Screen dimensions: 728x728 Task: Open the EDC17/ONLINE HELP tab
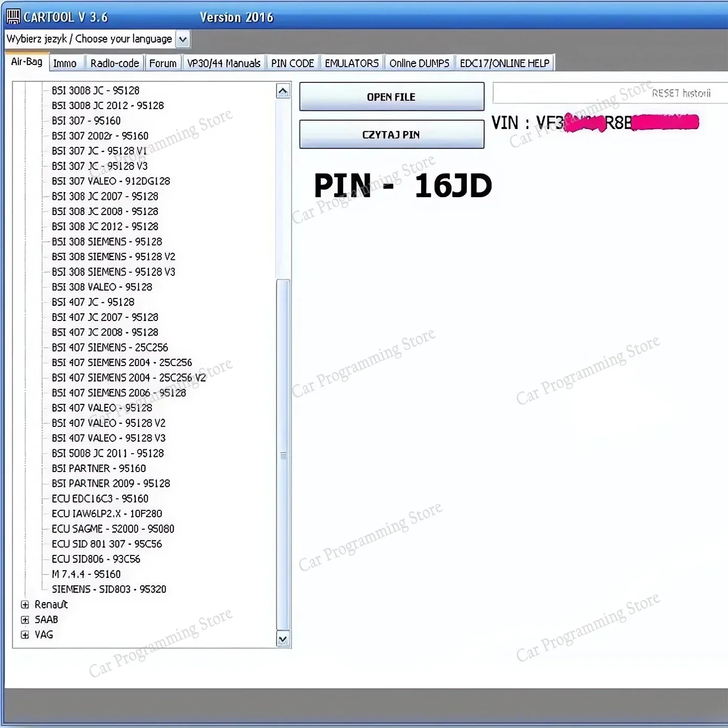click(x=504, y=62)
